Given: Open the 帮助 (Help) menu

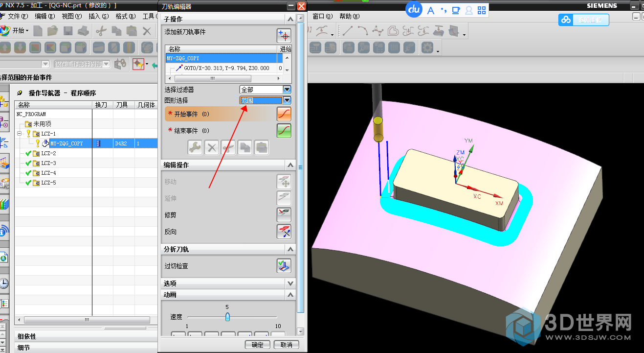Looking at the screenshot, I should [x=349, y=16].
